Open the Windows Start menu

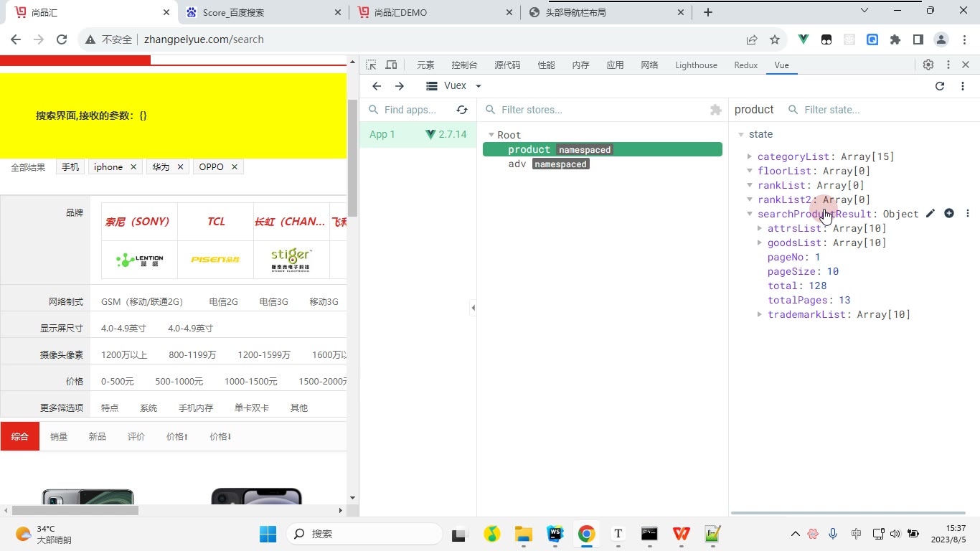(268, 534)
